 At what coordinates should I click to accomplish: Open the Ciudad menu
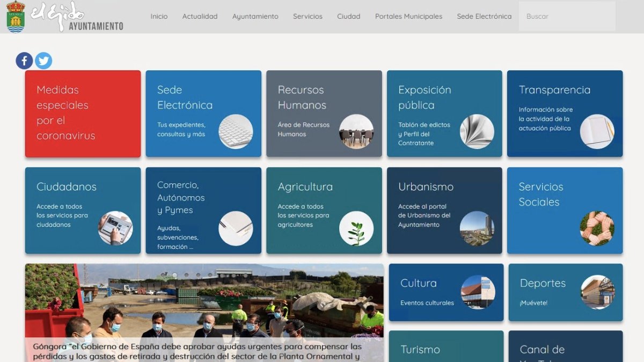pyautogui.click(x=349, y=17)
